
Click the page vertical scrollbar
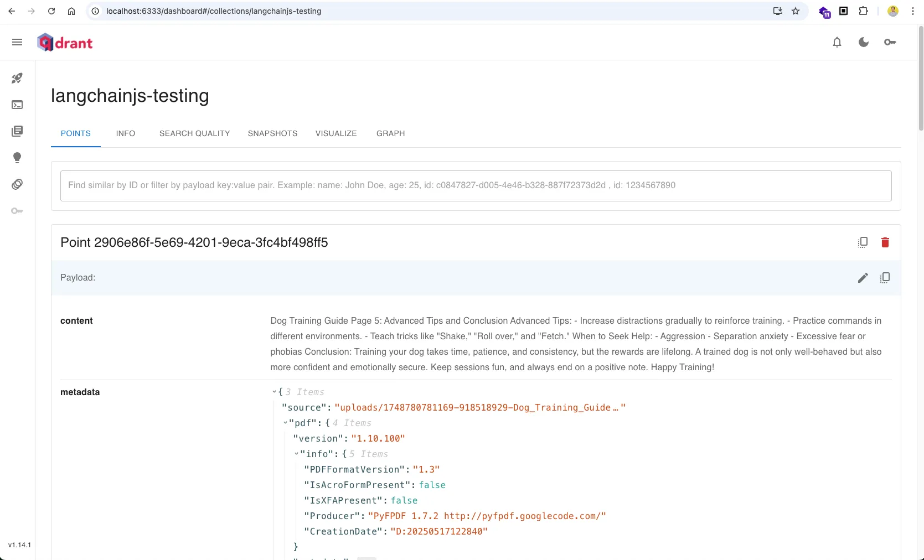pyautogui.click(x=921, y=77)
